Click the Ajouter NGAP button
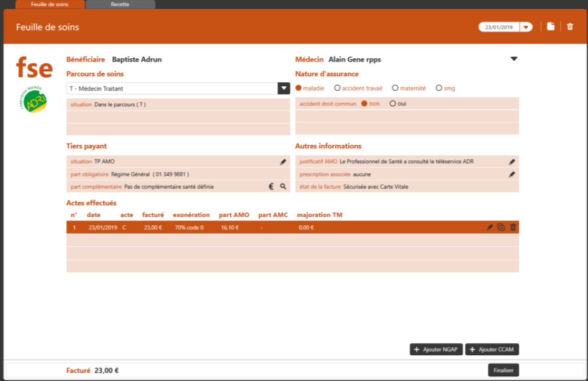The image size is (588, 381). tap(436, 350)
